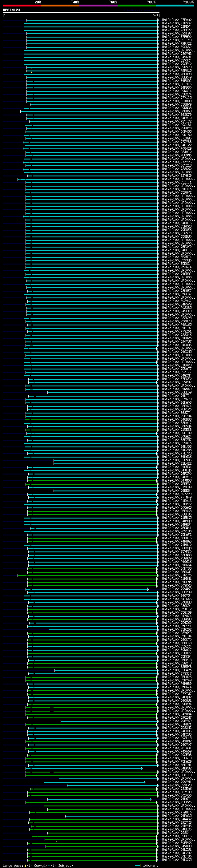Click the red 20% identity color segment
Screen dimensions: 197x868
pos(22,6)
